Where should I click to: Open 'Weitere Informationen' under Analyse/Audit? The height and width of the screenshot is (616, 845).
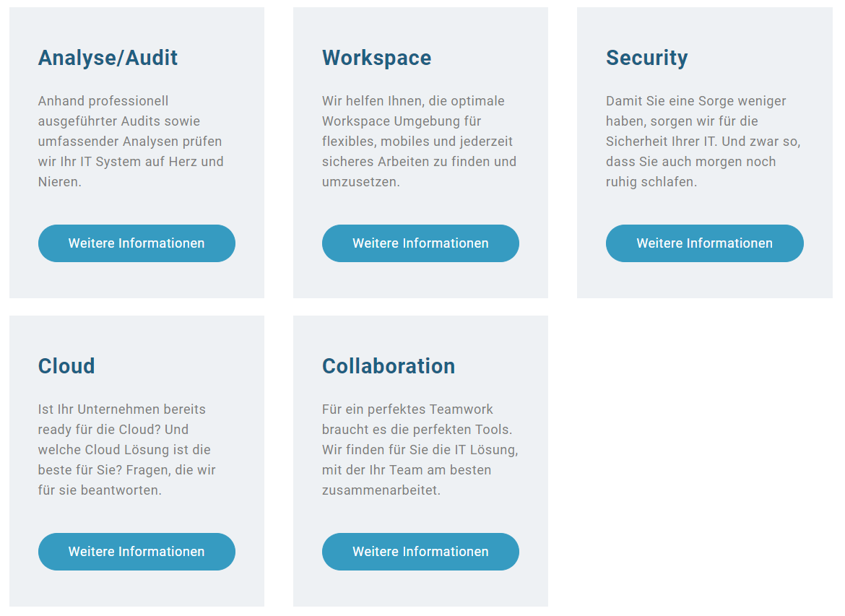[136, 243]
